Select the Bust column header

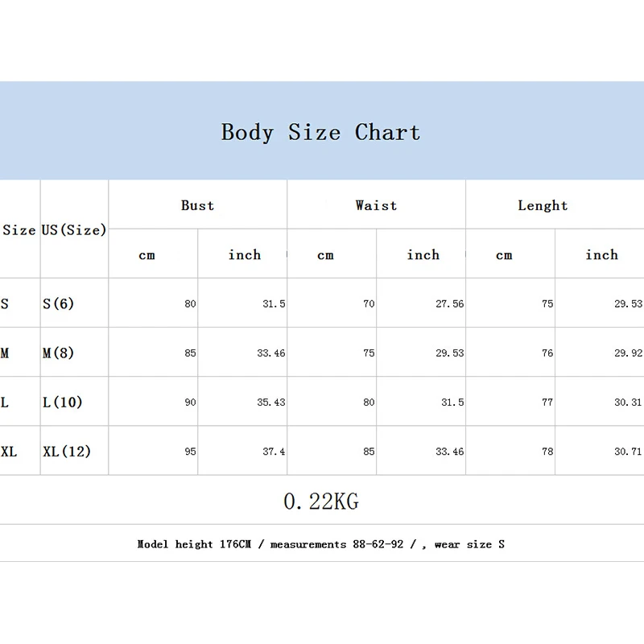(x=197, y=205)
